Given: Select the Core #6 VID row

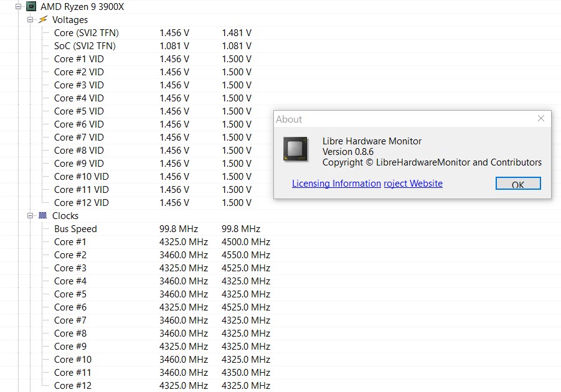Looking at the screenshot, I should [153, 124].
